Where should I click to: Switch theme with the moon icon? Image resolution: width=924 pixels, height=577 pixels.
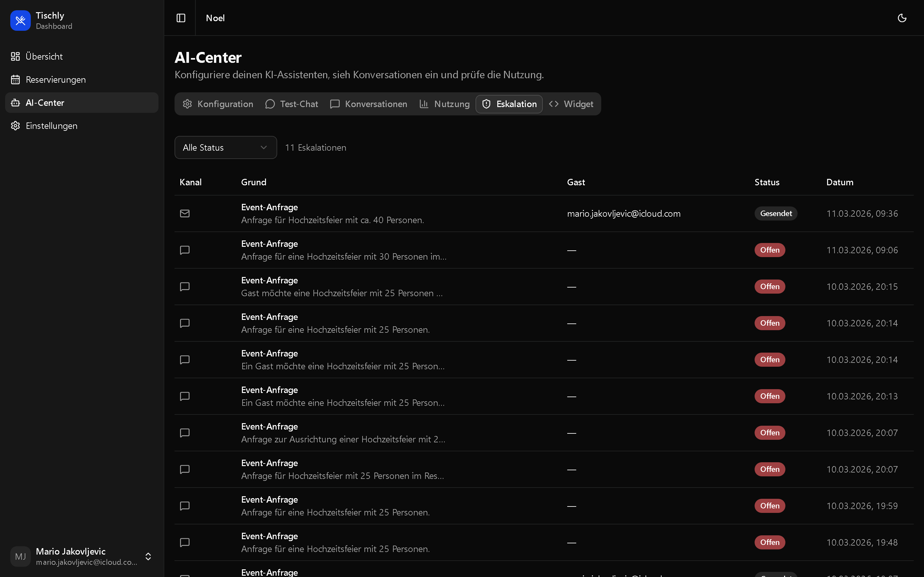coord(902,18)
